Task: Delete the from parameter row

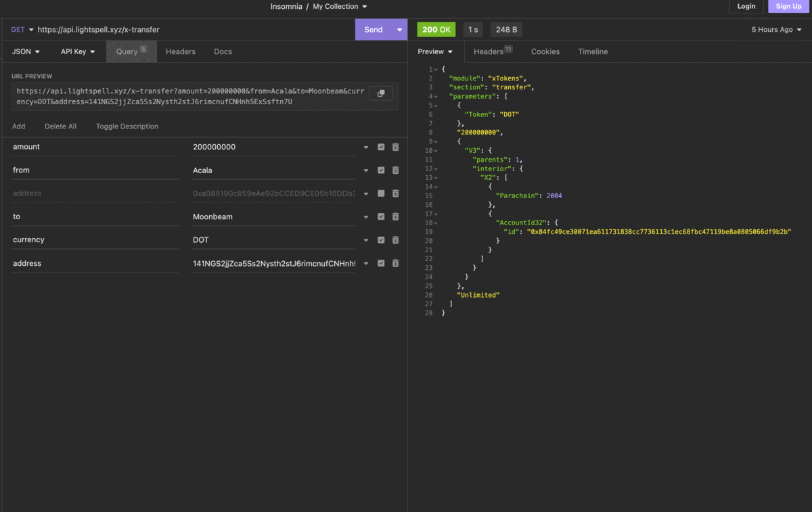Action: tap(395, 170)
